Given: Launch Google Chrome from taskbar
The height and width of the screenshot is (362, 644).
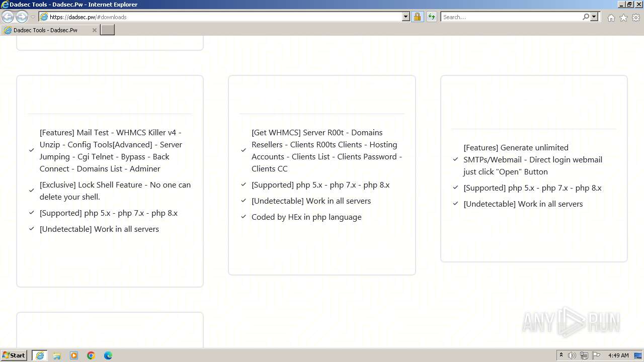Looking at the screenshot, I should coord(91,355).
